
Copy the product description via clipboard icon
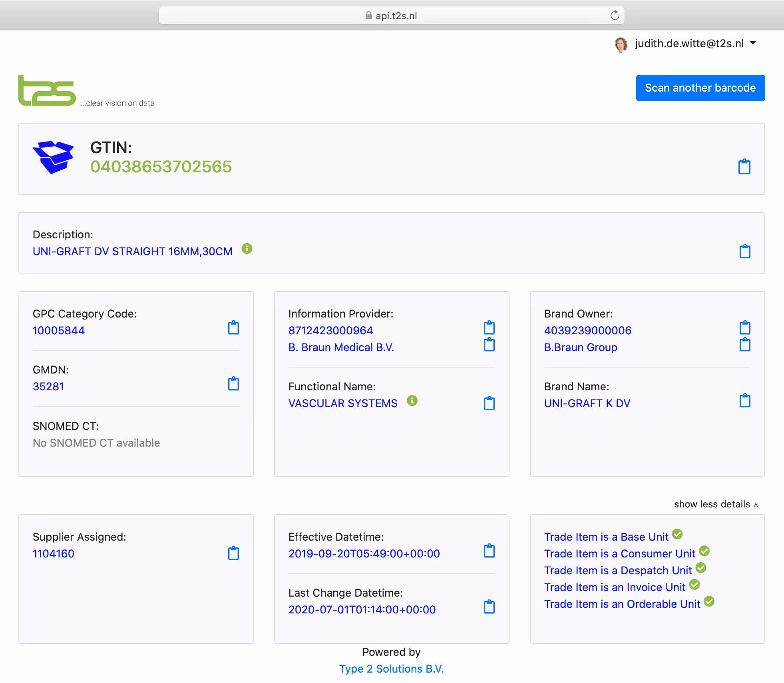(745, 251)
